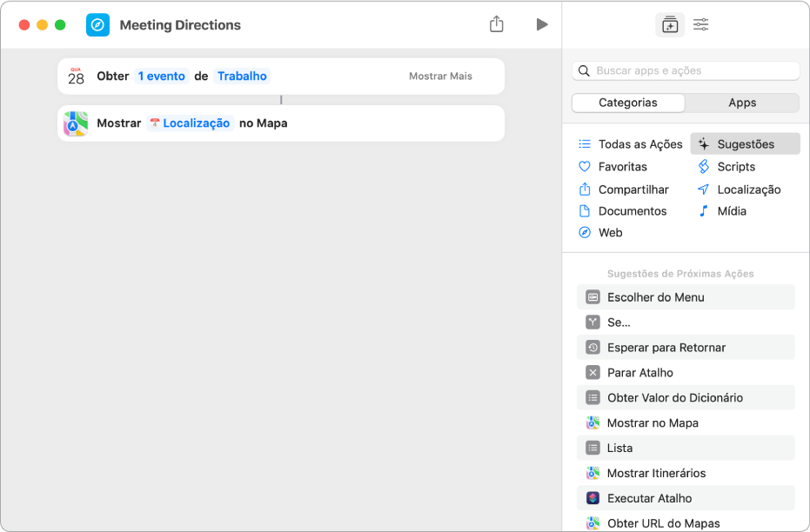The width and height of the screenshot is (810, 532).
Task: Change the 1 evento parameter
Action: pyautogui.click(x=162, y=76)
